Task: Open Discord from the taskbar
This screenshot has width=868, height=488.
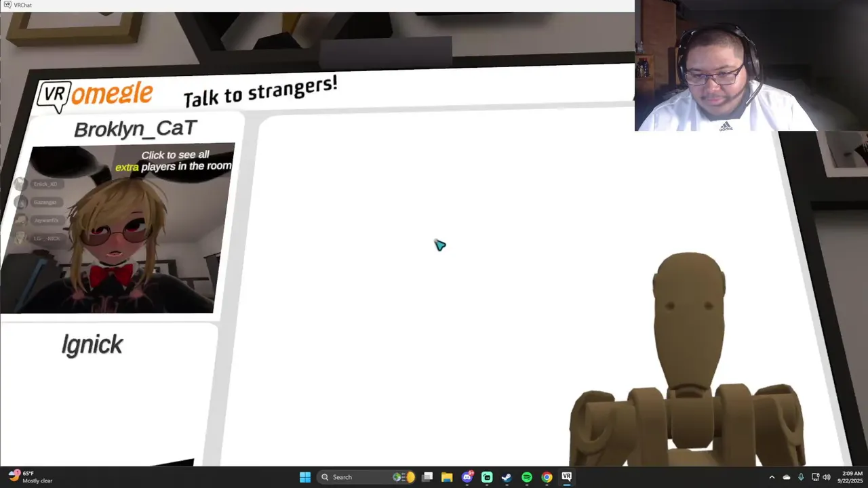Action: tap(467, 477)
